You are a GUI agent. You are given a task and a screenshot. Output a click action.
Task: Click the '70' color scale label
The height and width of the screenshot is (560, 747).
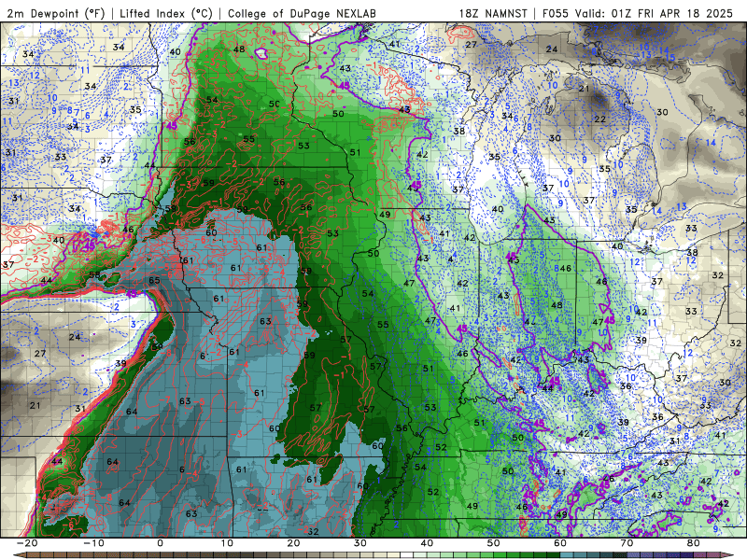(x=627, y=543)
